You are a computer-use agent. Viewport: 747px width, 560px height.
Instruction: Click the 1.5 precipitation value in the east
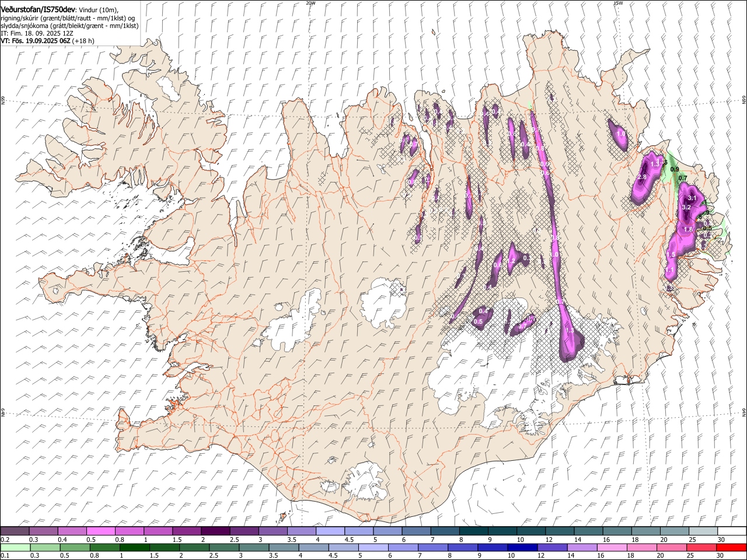click(x=671, y=255)
